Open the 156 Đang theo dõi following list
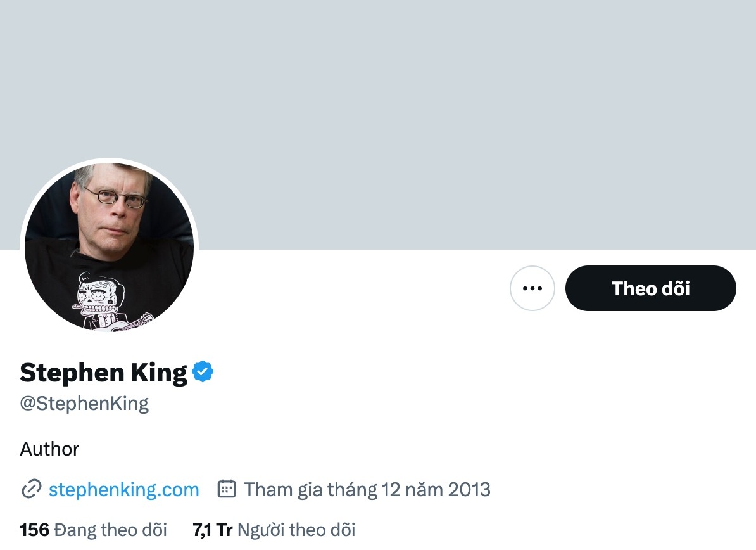 pyautogui.click(x=92, y=530)
